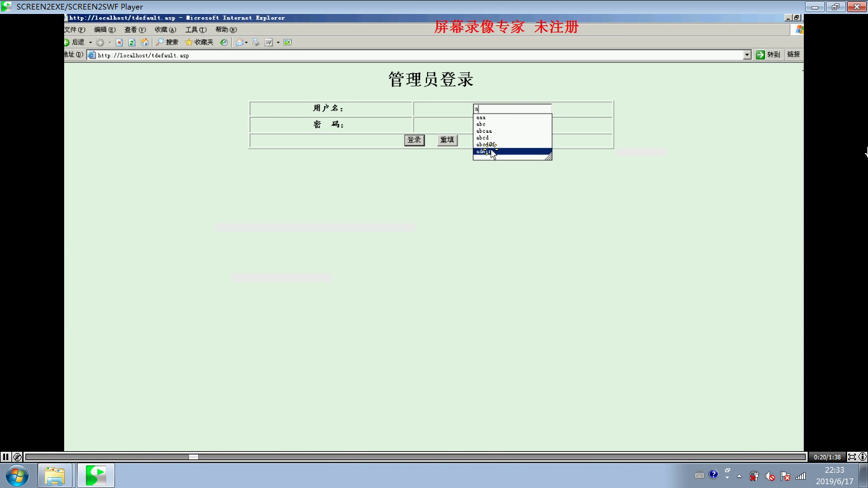Click the address bar URL field

[x=419, y=55]
